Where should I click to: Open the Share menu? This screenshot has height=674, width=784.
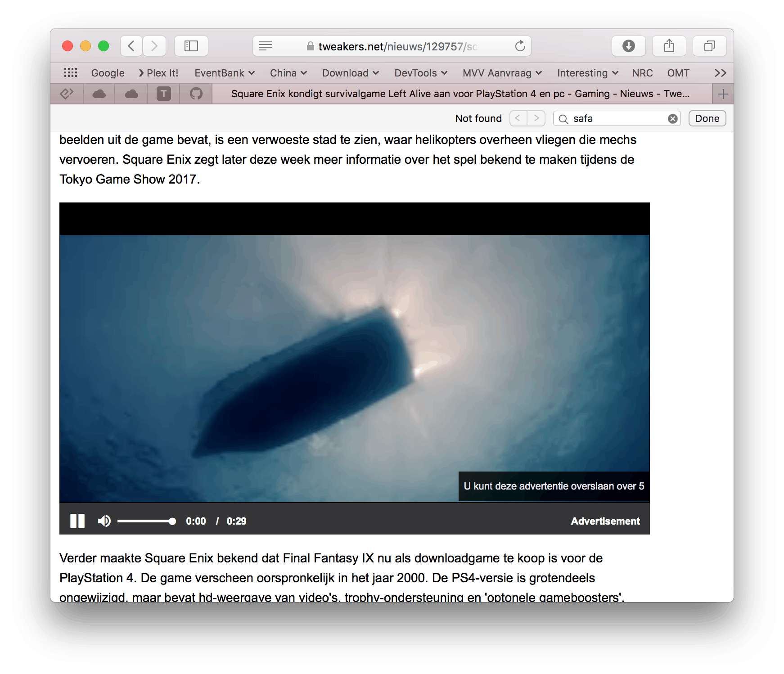[669, 46]
